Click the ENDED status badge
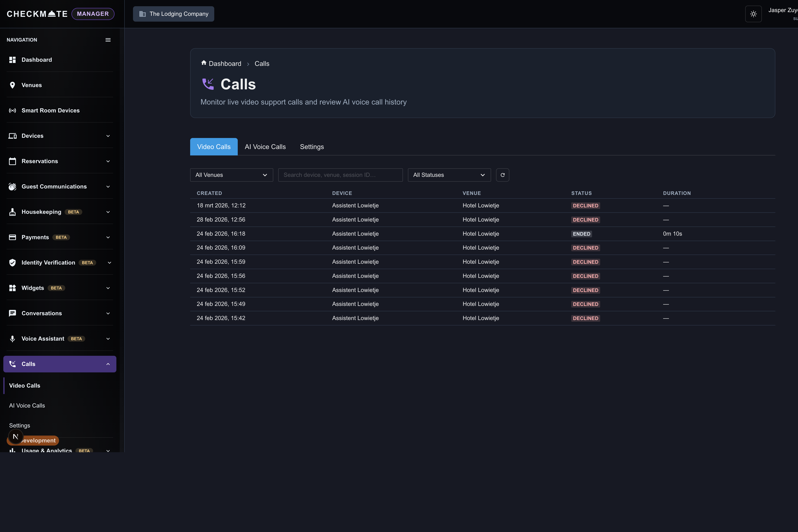This screenshot has width=798, height=532. (x=581, y=234)
